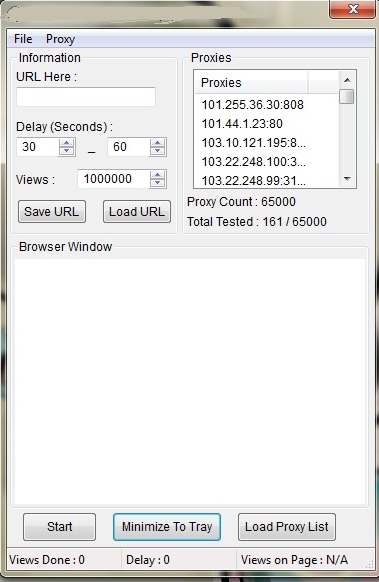Select the proxy starting with 103.22.248.99
The height and width of the screenshot is (582, 379).
(x=254, y=180)
